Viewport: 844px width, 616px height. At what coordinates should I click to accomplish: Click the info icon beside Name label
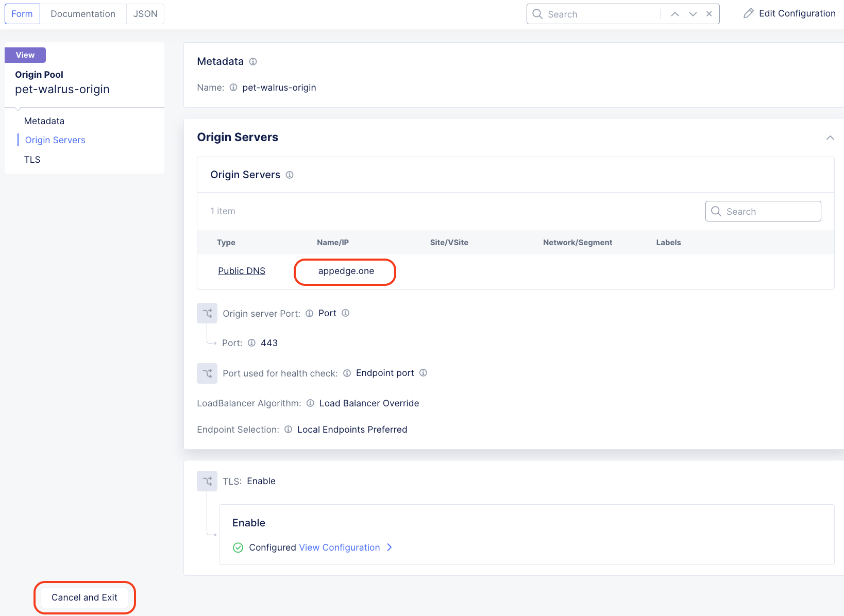[x=233, y=88]
